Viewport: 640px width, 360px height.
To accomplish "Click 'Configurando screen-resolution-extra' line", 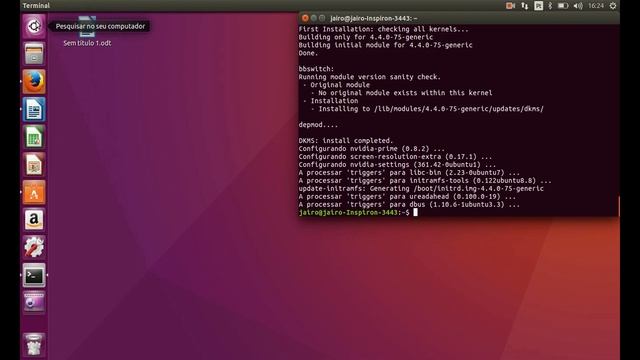I will [x=395, y=157].
